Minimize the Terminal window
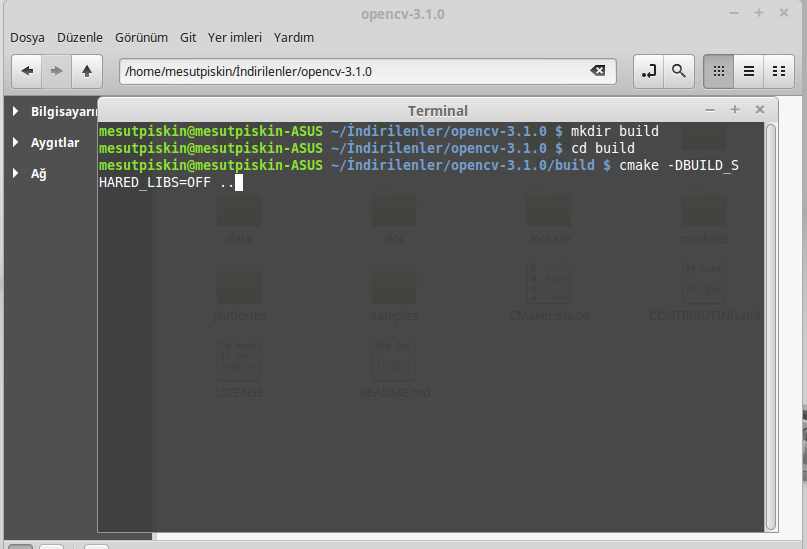 point(710,110)
